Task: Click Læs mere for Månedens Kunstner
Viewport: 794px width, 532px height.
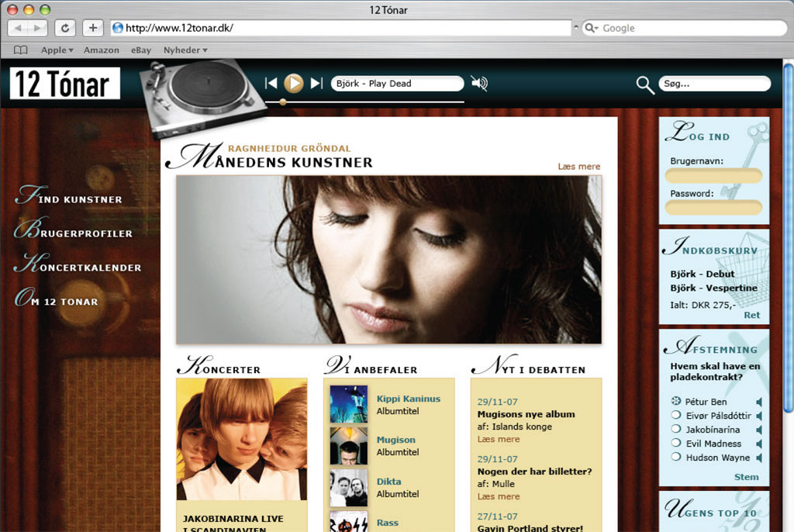Action: [x=578, y=167]
